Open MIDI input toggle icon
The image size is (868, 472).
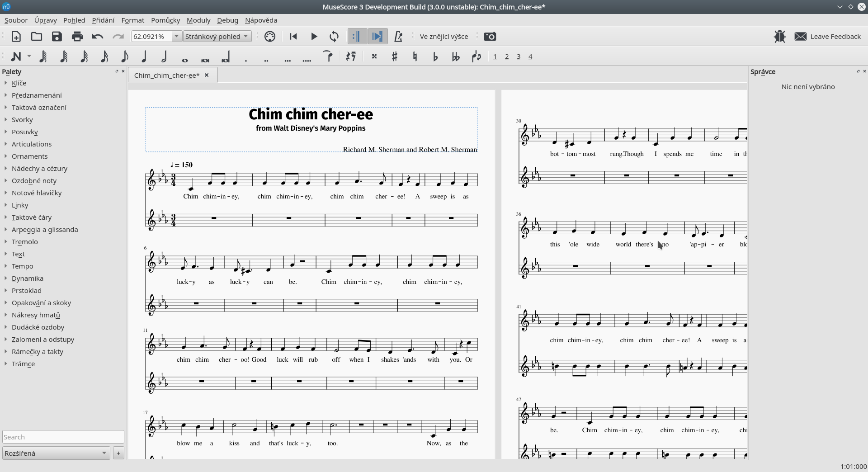coord(270,37)
